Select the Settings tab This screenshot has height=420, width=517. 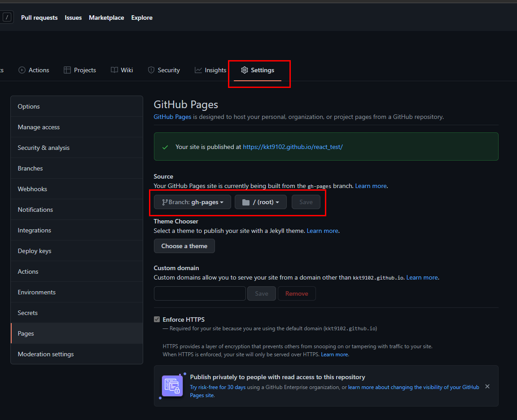258,70
